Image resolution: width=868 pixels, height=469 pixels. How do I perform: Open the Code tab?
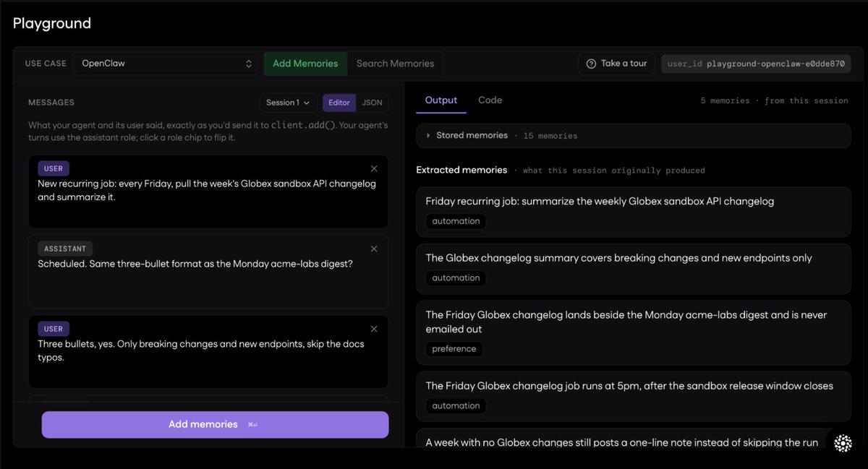pyautogui.click(x=490, y=100)
